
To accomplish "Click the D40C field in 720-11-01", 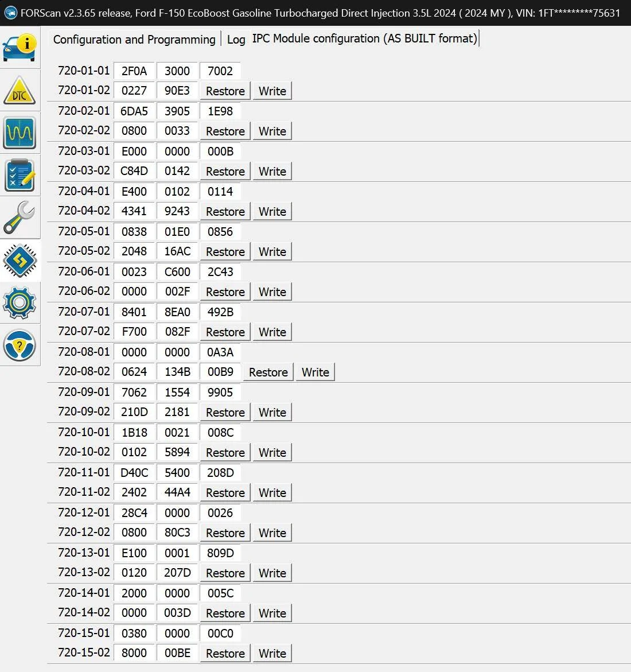I will tap(134, 472).
